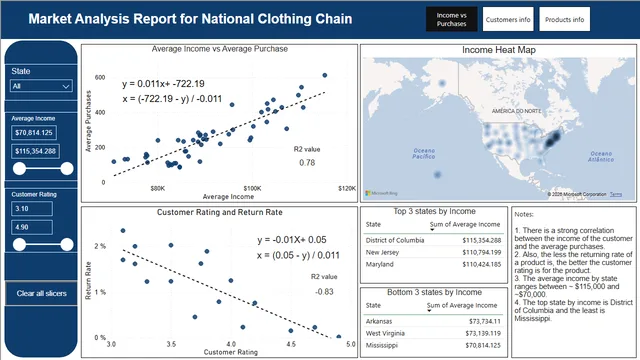
Task: Open the Income vs Purchases tab
Action: click(x=451, y=19)
